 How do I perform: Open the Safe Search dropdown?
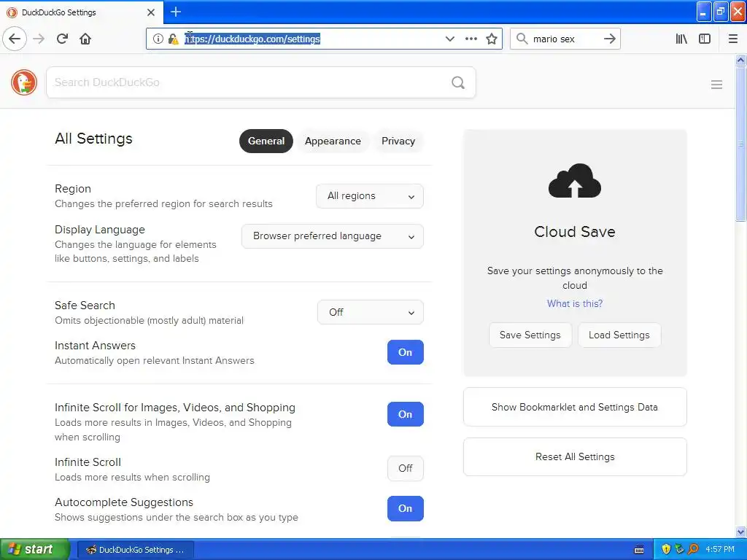click(x=370, y=312)
